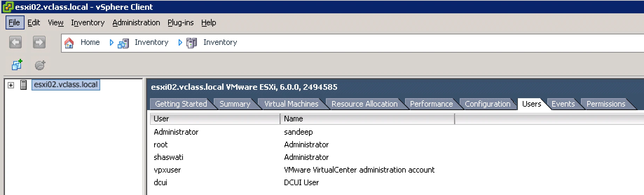This screenshot has height=195, width=644.
Task: Select the Users tab
Action: point(532,104)
